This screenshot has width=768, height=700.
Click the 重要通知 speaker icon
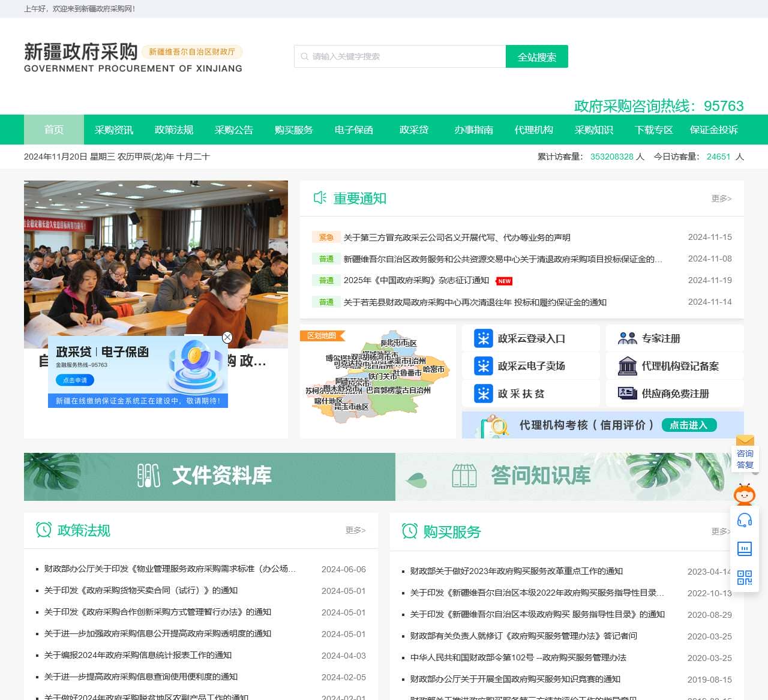[320, 198]
